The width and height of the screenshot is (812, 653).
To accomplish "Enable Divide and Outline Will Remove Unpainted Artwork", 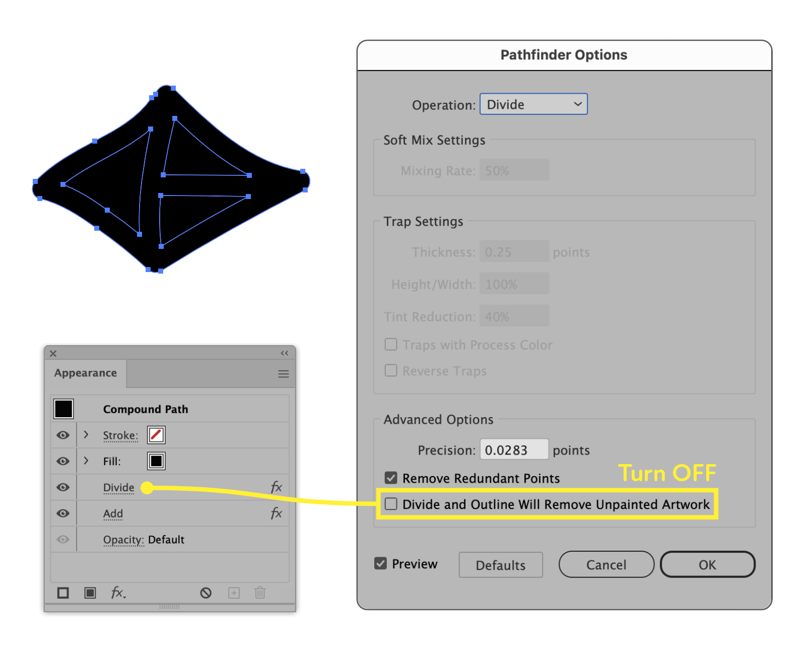I will pyautogui.click(x=391, y=503).
